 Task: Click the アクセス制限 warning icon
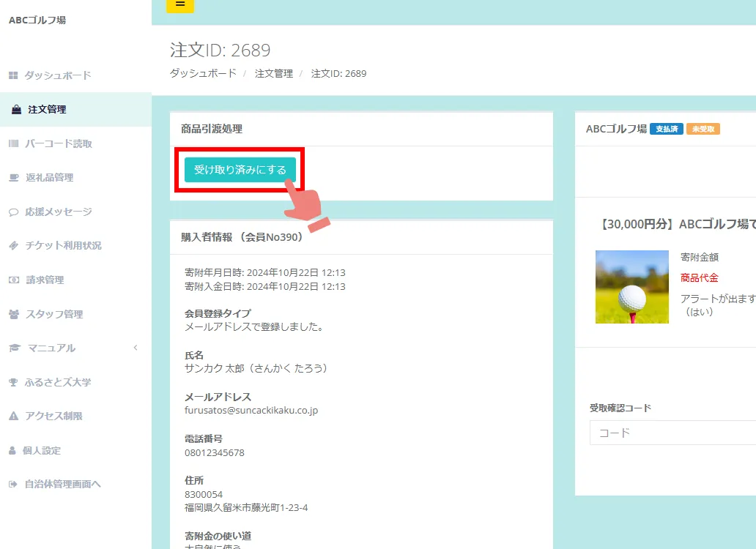point(13,416)
